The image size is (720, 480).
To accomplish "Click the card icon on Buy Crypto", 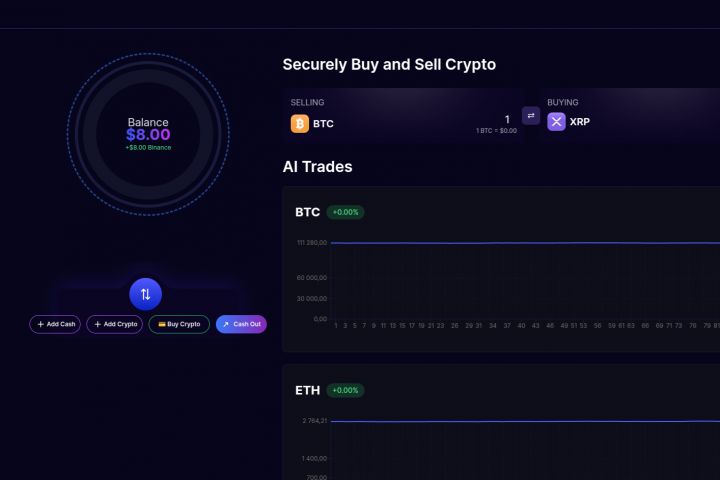I will pyautogui.click(x=160, y=324).
